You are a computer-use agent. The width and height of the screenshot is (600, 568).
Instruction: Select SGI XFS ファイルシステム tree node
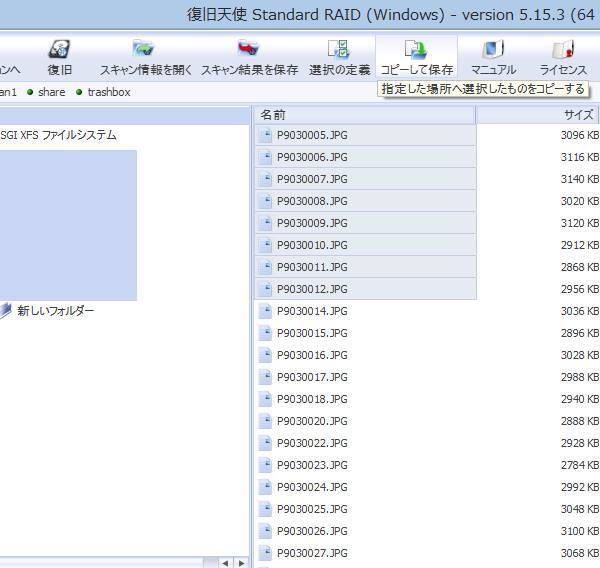coord(58,135)
